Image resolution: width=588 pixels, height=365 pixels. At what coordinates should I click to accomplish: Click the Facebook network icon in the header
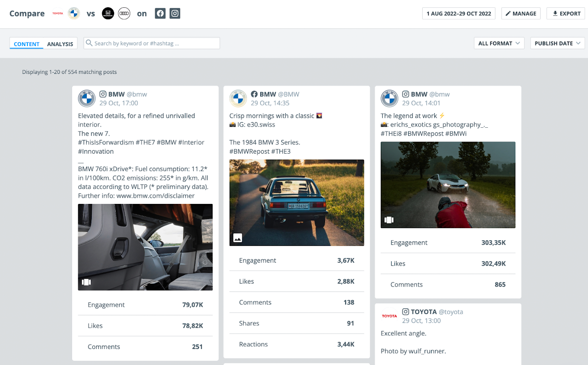[160, 13]
